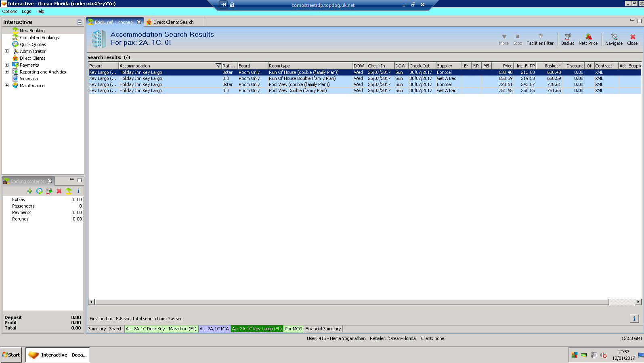
Task: Click the network card tray icon
Action: coord(584,355)
